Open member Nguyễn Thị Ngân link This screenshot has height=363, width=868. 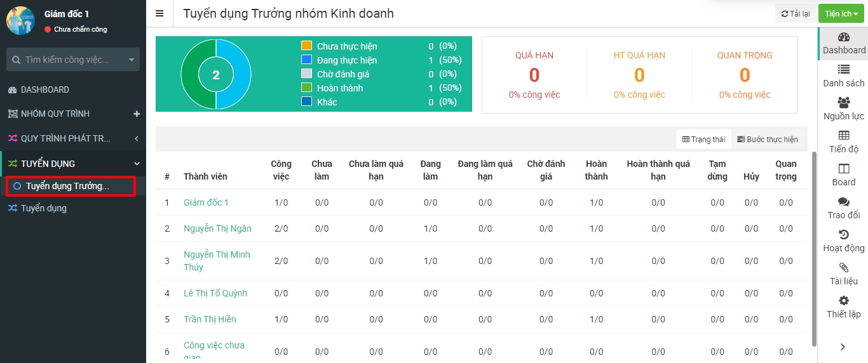point(217,228)
